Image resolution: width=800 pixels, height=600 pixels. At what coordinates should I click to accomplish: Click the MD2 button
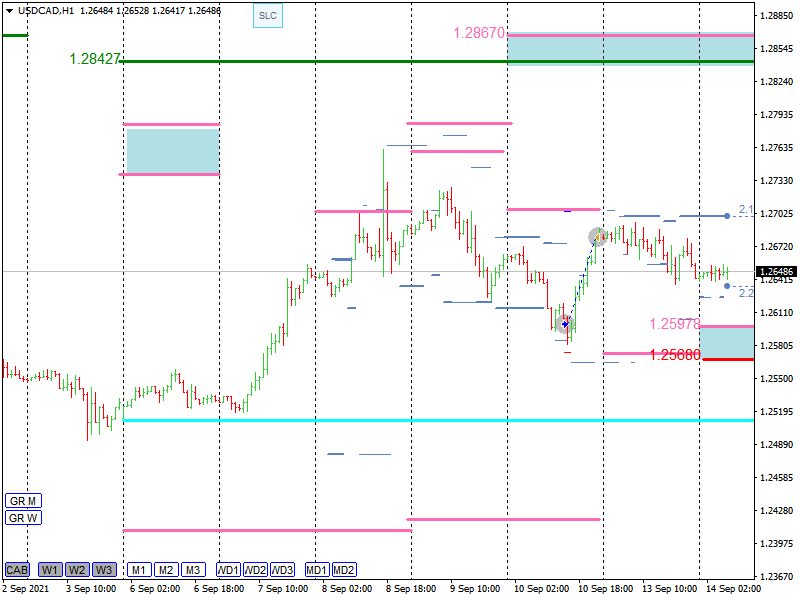coord(344,570)
